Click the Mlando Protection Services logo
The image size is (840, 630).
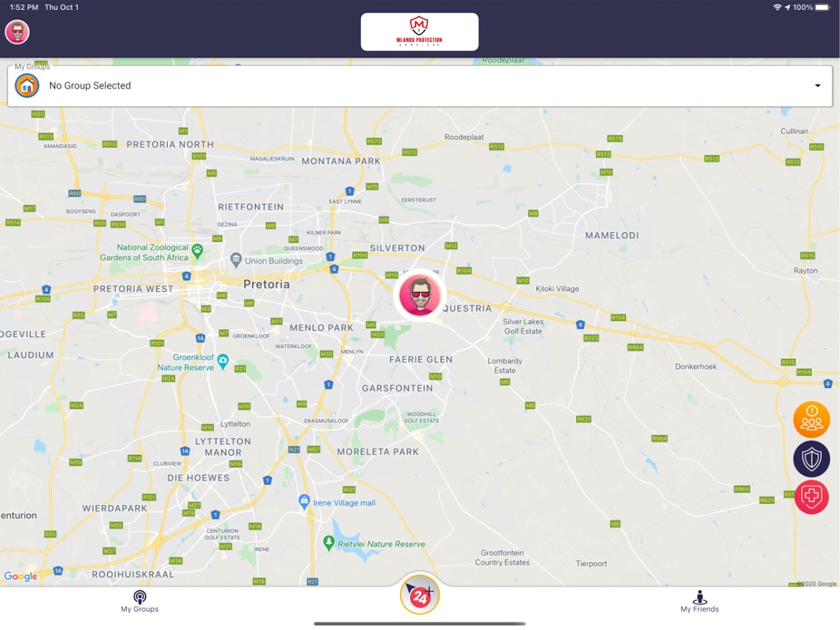(x=420, y=32)
